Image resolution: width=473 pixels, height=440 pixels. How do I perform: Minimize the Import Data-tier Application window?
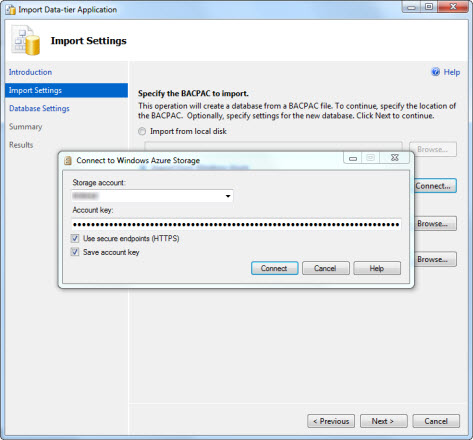coord(411,7)
